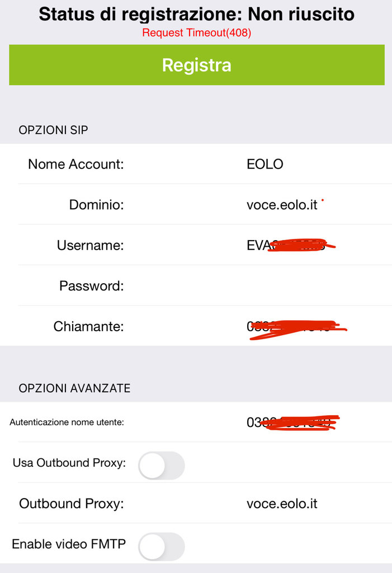This screenshot has height=573, width=392.
Task: Tap the green Registra button
Action: (196, 65)
